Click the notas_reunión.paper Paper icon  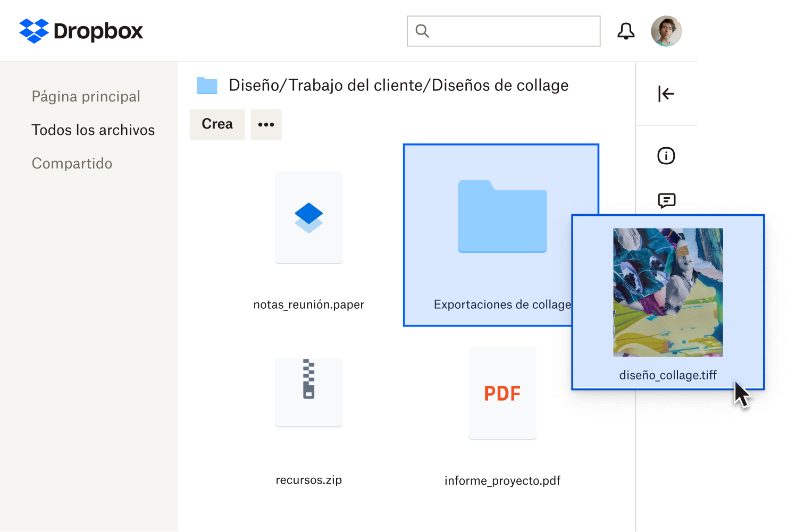click(x=309, y=217)
